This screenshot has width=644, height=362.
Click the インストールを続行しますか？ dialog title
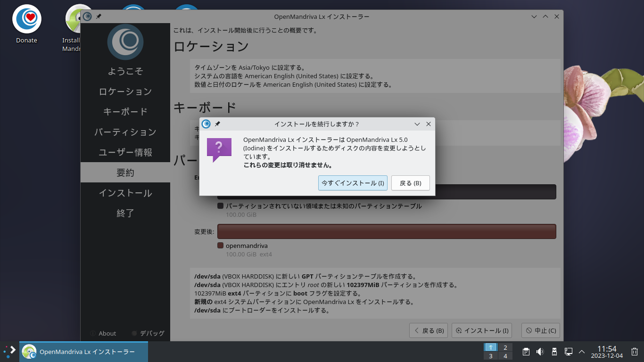click(x=317, y=124)
